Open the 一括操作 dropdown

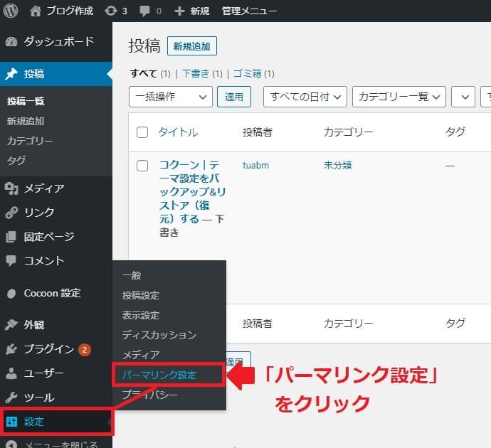pyautogui.click(x=171, y=97)
